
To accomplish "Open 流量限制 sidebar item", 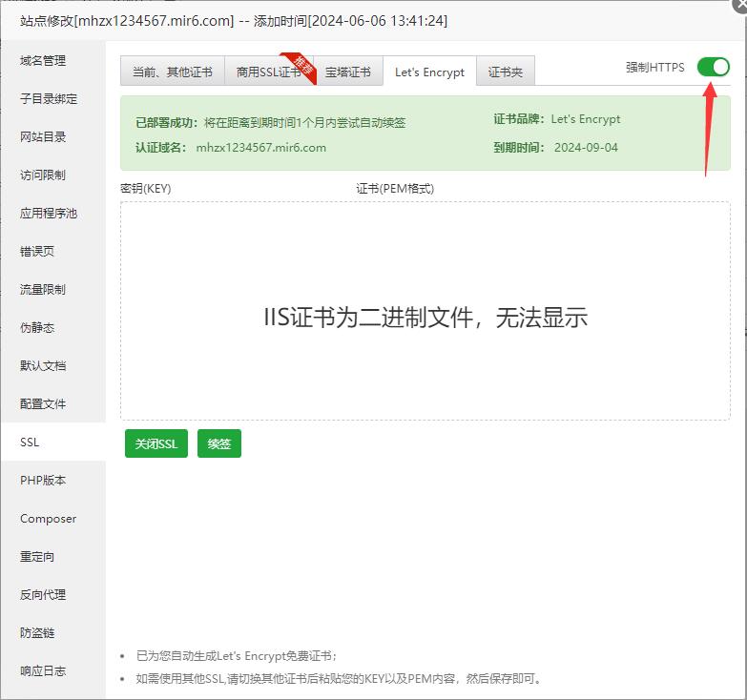I will pos(43,290).
